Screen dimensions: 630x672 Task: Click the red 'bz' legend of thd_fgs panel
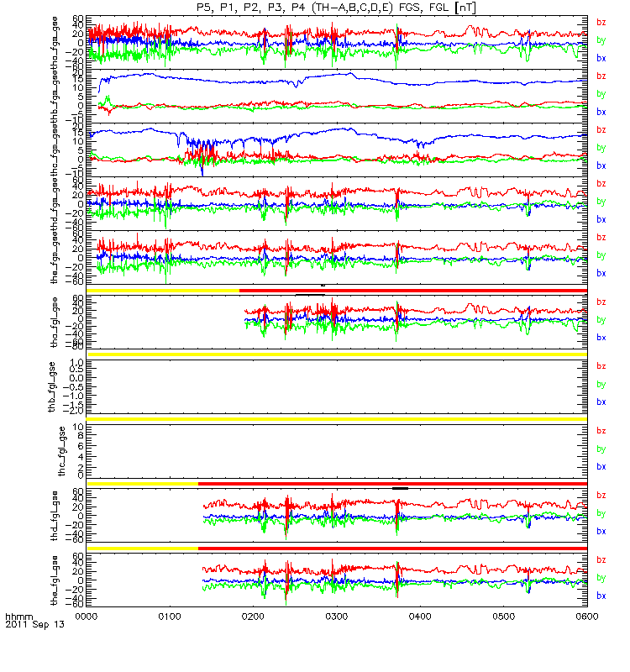(x=601, y=184)
